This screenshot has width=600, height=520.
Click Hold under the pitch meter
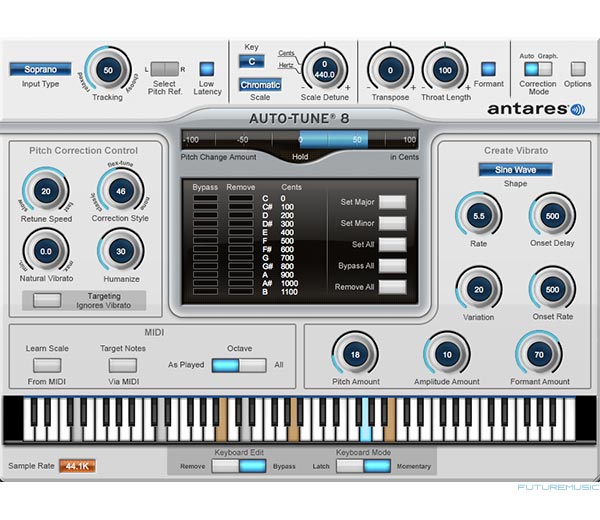(300, 157)
